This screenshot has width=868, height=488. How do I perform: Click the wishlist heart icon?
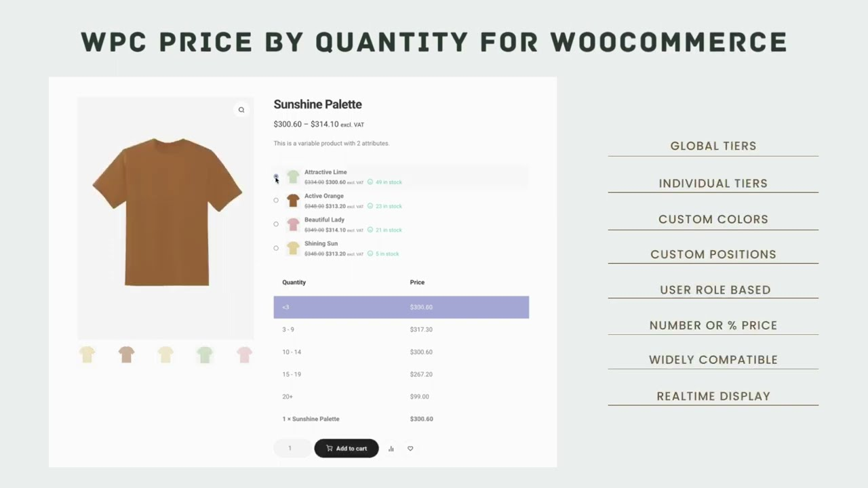tap(410, 449)
